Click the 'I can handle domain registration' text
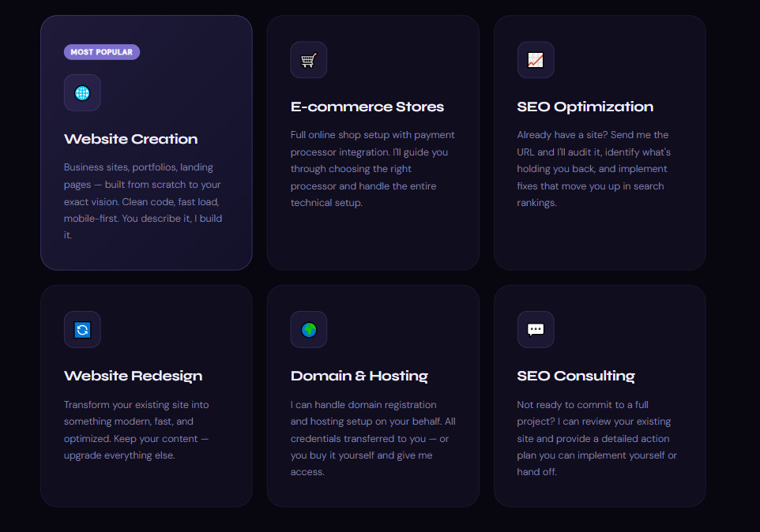 click(372, 438)
